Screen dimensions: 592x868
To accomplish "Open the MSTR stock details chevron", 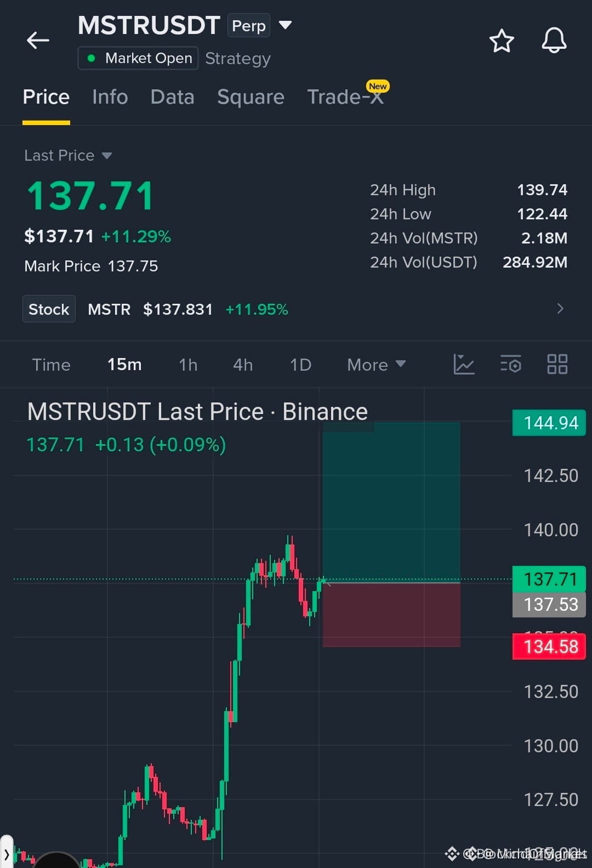I will 560,308.
